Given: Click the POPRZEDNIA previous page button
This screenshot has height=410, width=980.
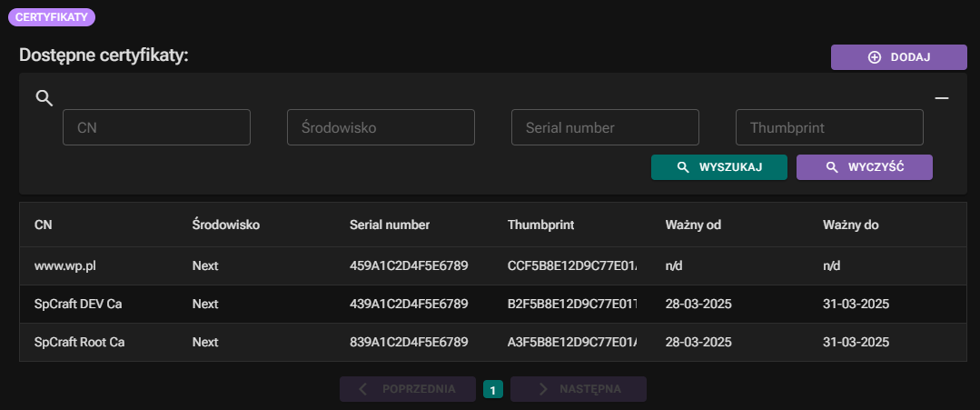Looking at the screenshot, I should pos(408,389).
